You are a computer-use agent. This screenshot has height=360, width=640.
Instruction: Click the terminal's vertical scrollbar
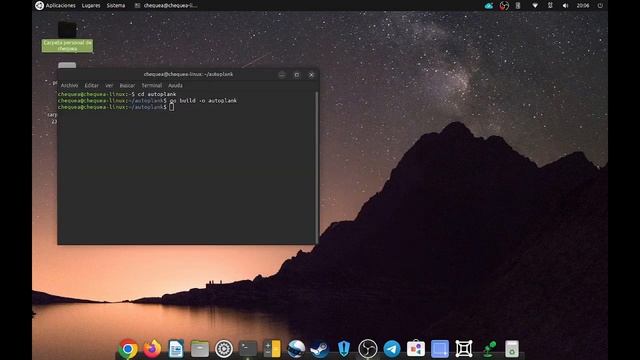[x=317, y=167]
